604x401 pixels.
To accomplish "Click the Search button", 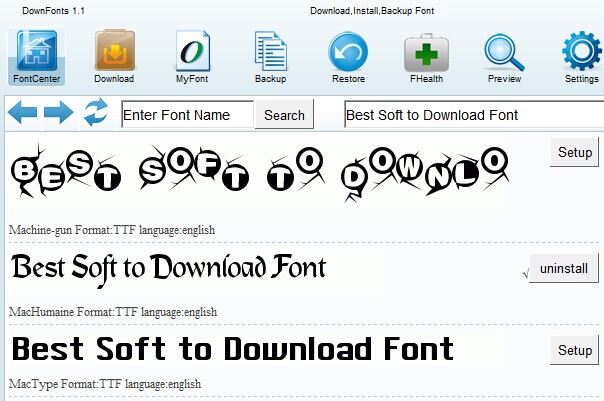I will 285,114.
